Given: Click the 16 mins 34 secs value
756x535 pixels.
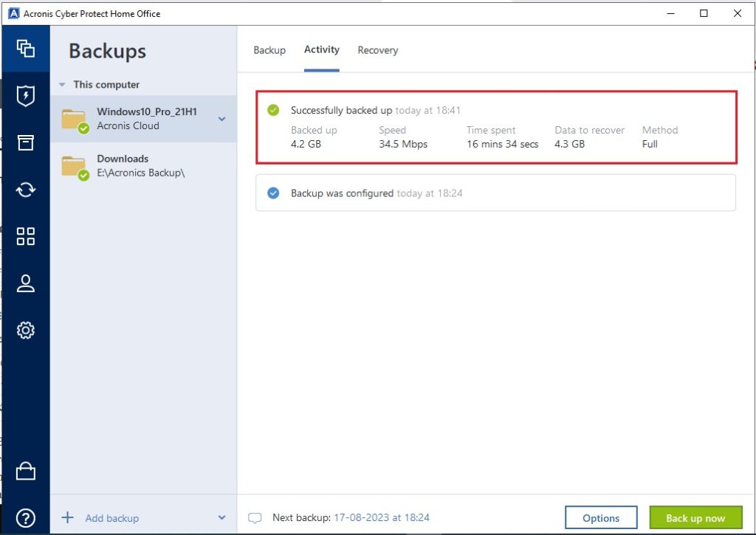Looking at the screenshot, I should [x=502, y=144].
